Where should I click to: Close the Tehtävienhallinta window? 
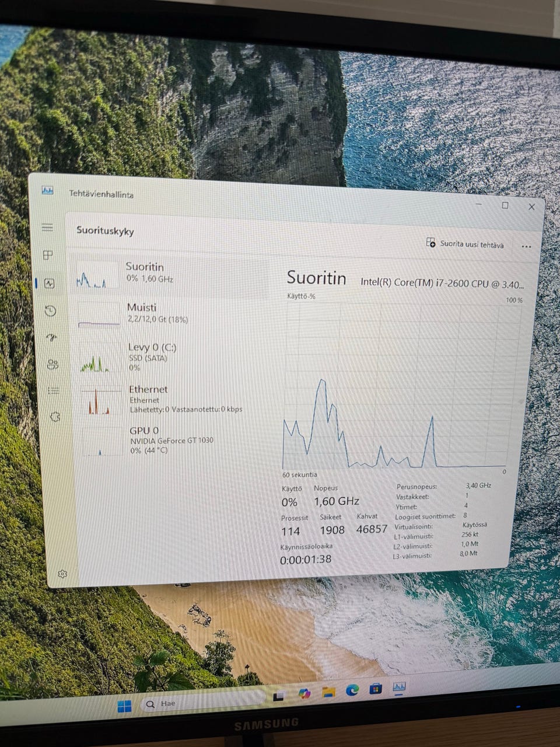point(531,207)
